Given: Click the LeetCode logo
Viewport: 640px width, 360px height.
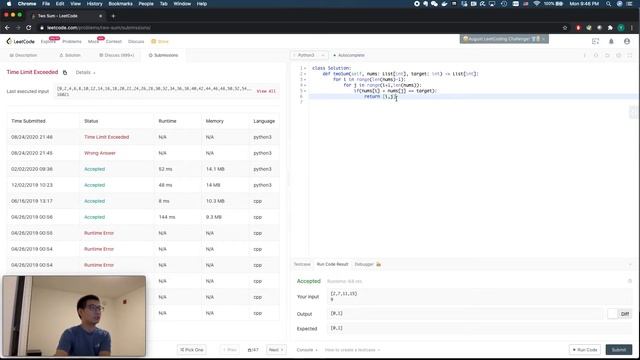Looking at the screenshot, I should tap(20, 41).
